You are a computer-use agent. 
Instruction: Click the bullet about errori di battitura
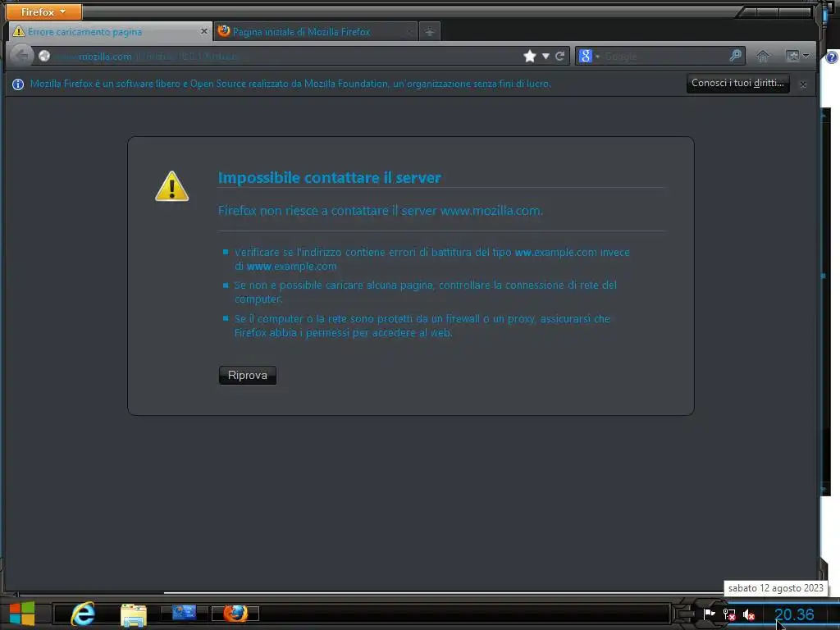click(431, 258)
